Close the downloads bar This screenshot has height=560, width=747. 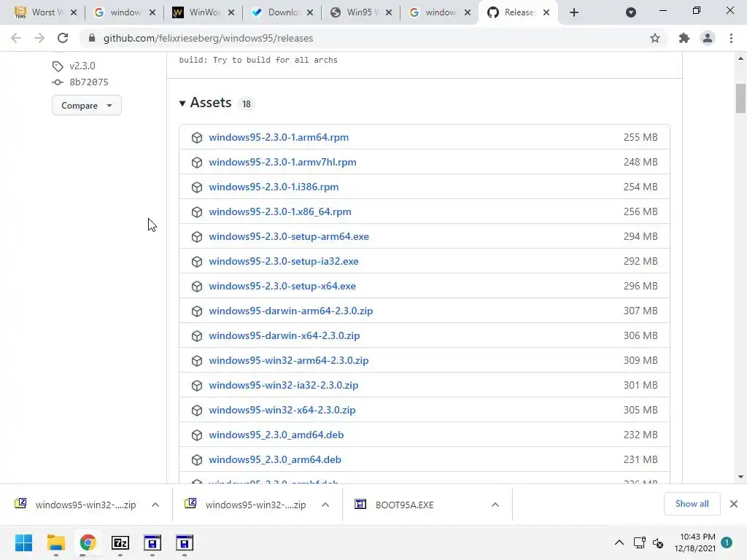734,504
